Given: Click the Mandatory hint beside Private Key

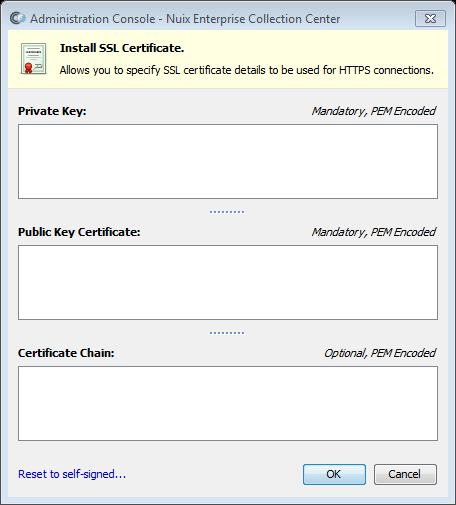Looking at the screenshot, I should point(374,111).
